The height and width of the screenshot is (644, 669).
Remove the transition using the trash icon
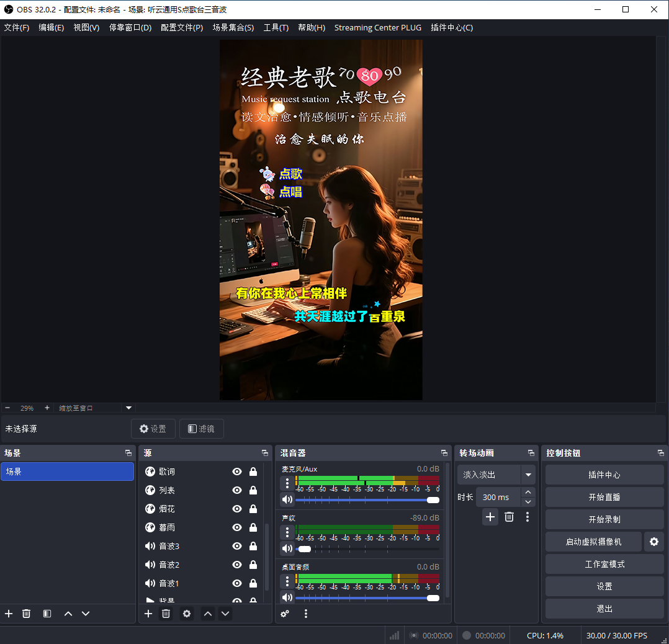(x=509, y=517)
